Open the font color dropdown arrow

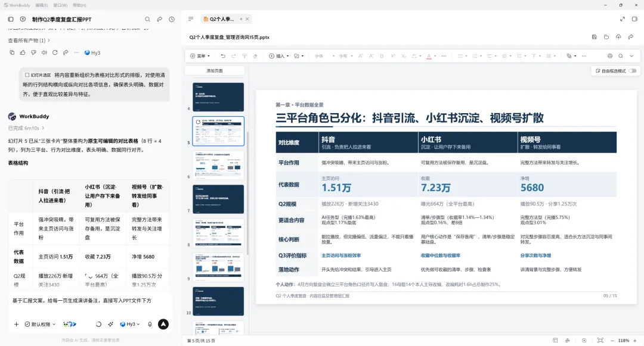[x=435, y=56]
